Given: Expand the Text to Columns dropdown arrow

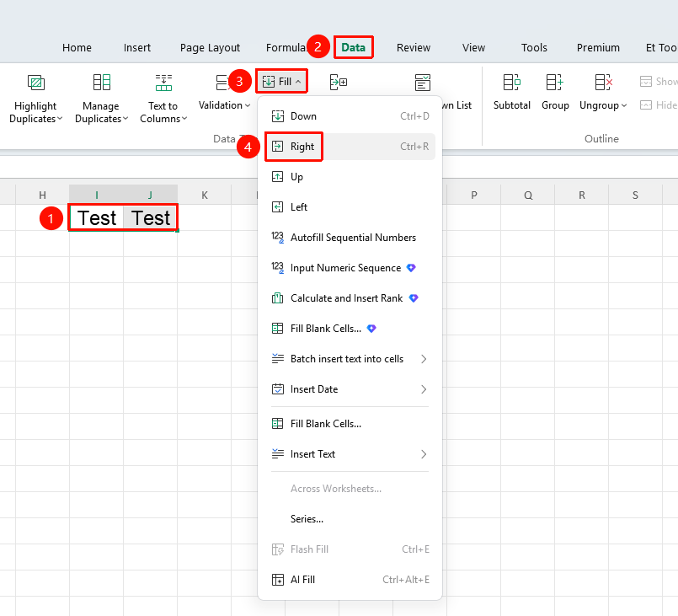Looking at the screenshot, I should pyautogui.click(x=184, y=119).
